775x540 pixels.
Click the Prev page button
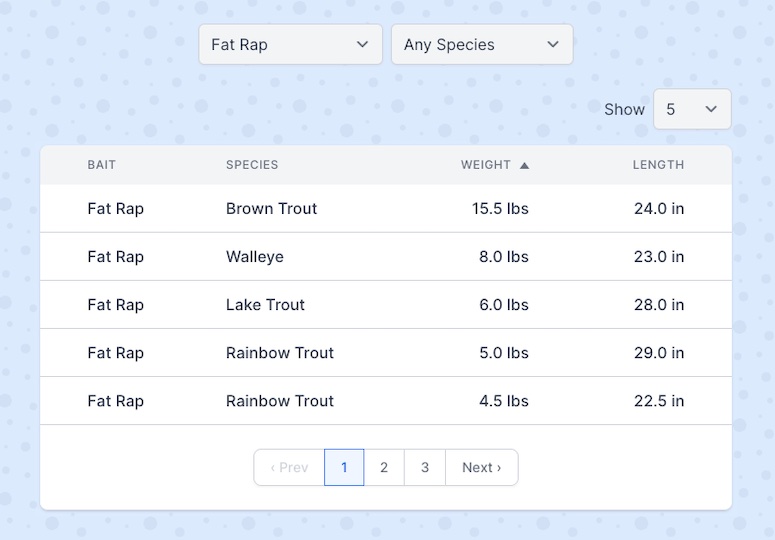[289, 467]
